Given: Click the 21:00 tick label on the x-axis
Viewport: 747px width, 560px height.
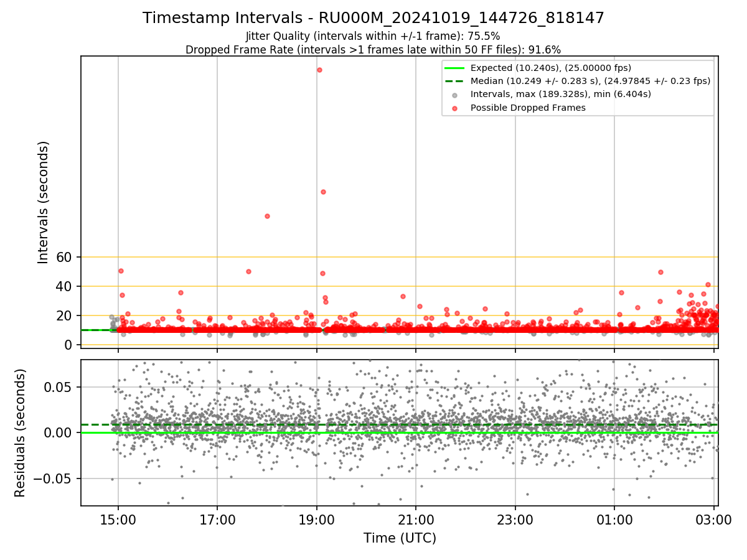Looking at the screenshot, I should [416, 520].
